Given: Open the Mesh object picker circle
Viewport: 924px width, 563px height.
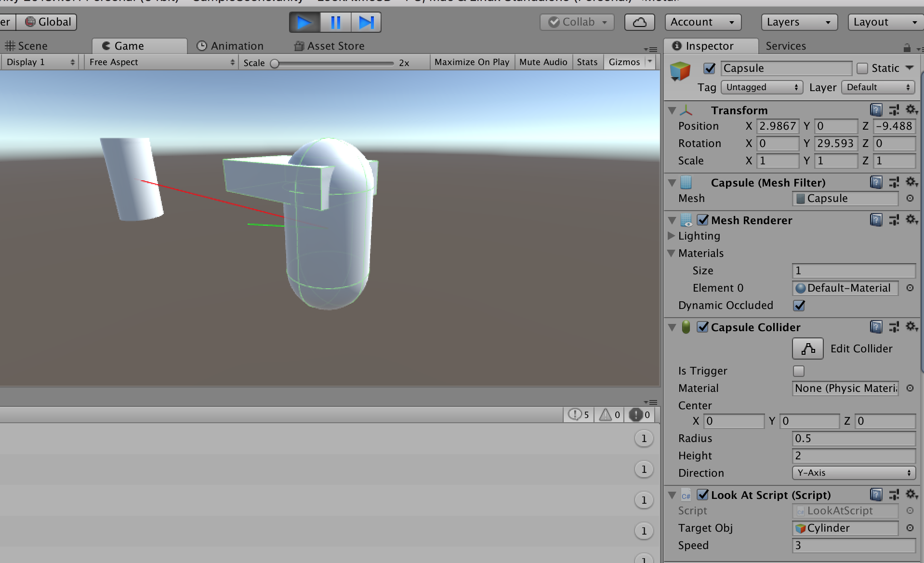Looking at the screenshot, I should [x=910, y=198].
